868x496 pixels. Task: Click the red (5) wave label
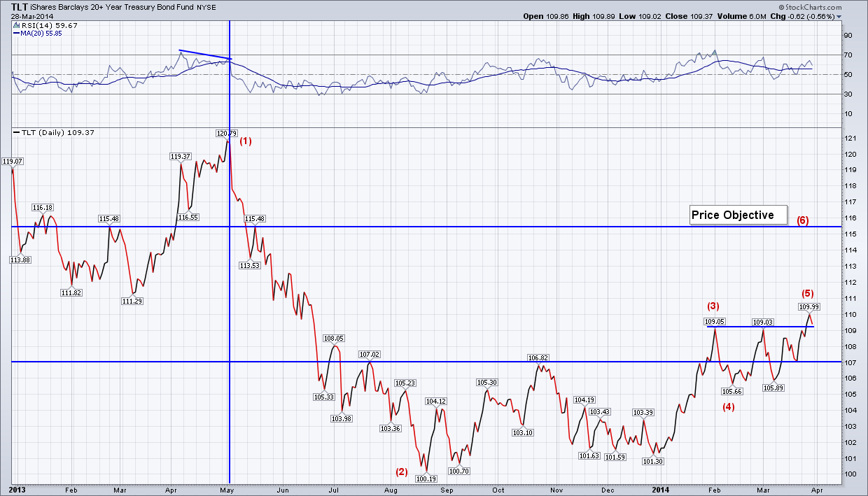[808, 293]
